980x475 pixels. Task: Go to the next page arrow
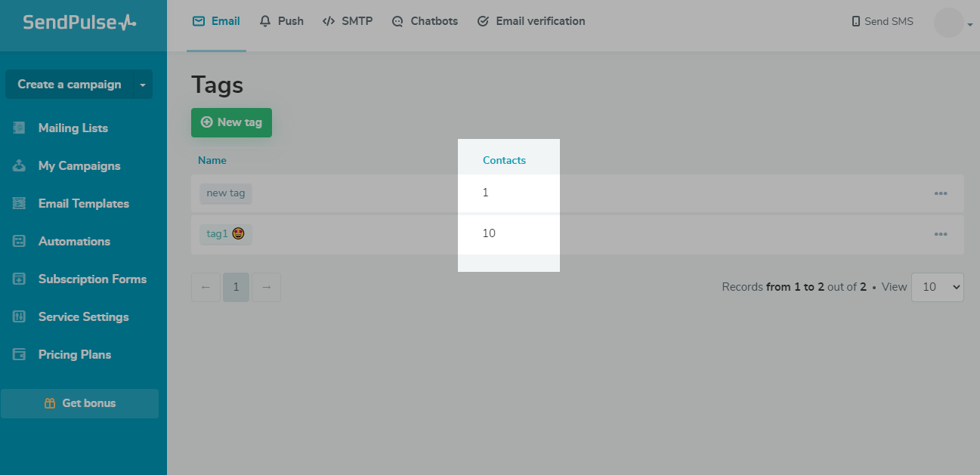coord(266,287)
